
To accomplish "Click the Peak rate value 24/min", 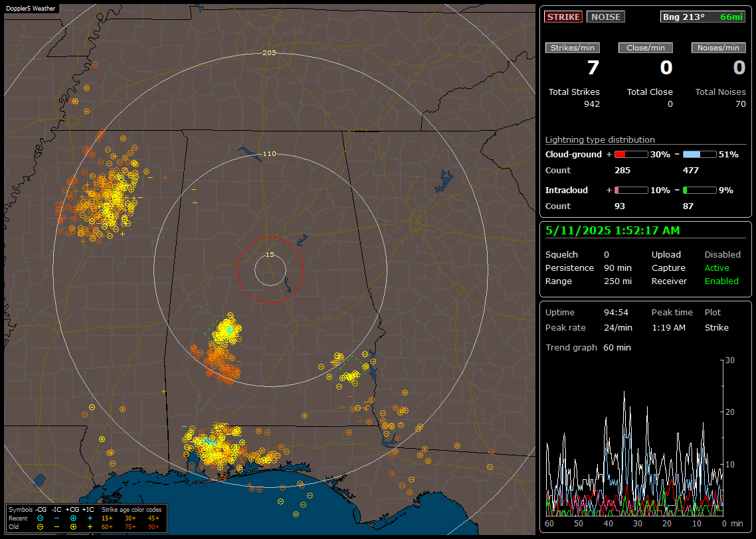I will pos(618,327).
